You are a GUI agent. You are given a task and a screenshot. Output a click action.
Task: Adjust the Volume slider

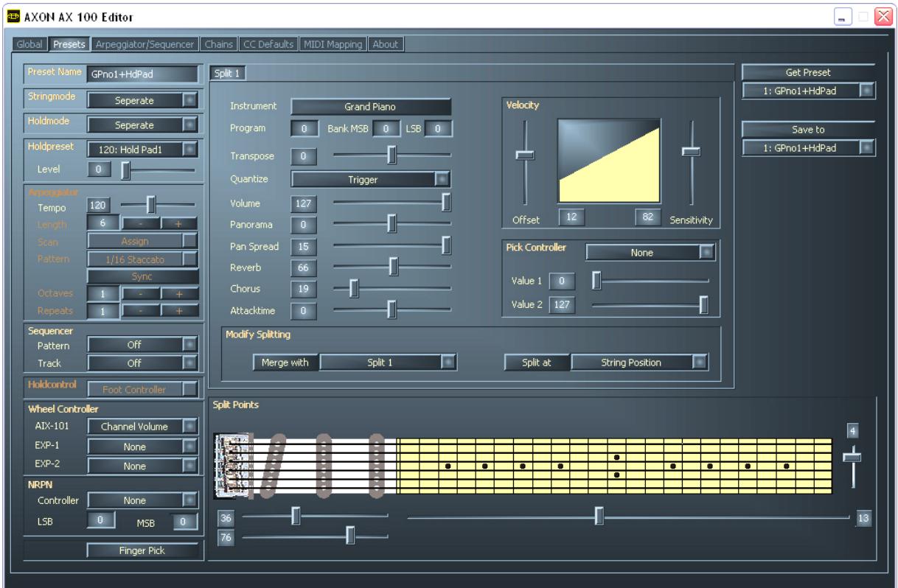point(391,203)
